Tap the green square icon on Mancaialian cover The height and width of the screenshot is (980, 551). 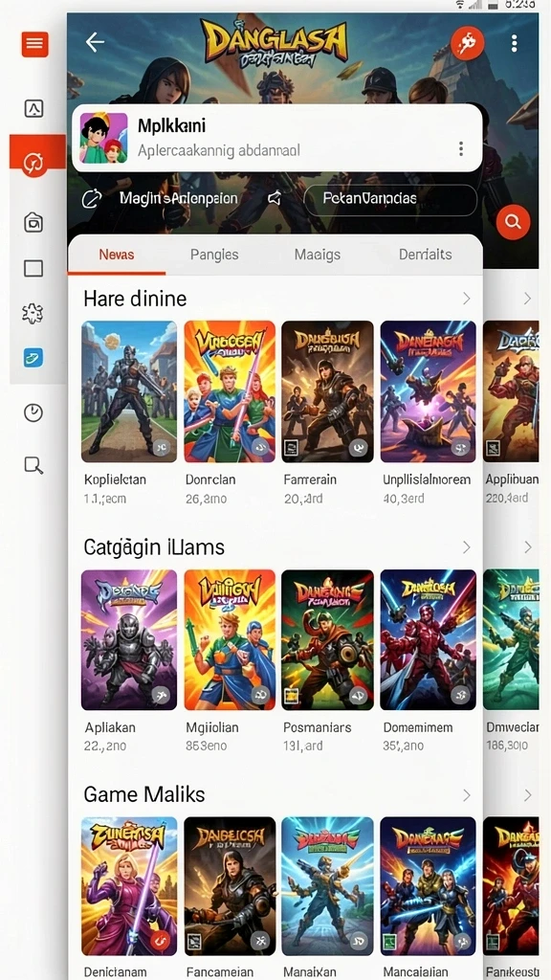click(x=390, y=943)
